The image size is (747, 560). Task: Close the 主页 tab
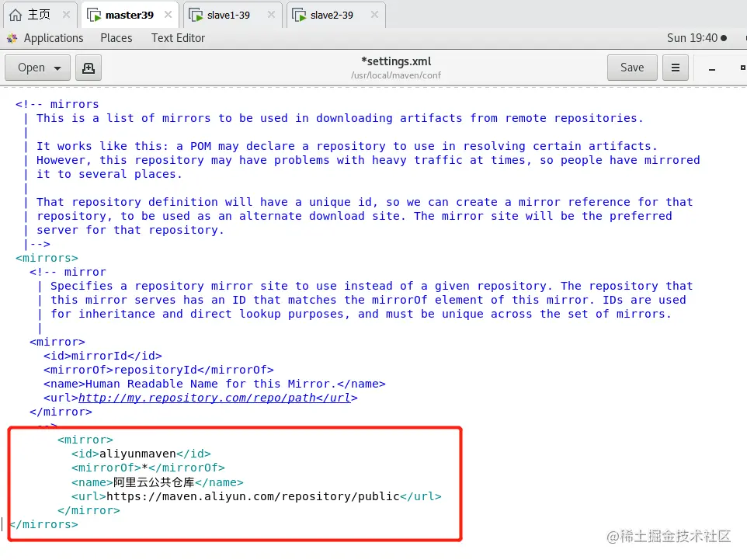click(x=66, y=15)
